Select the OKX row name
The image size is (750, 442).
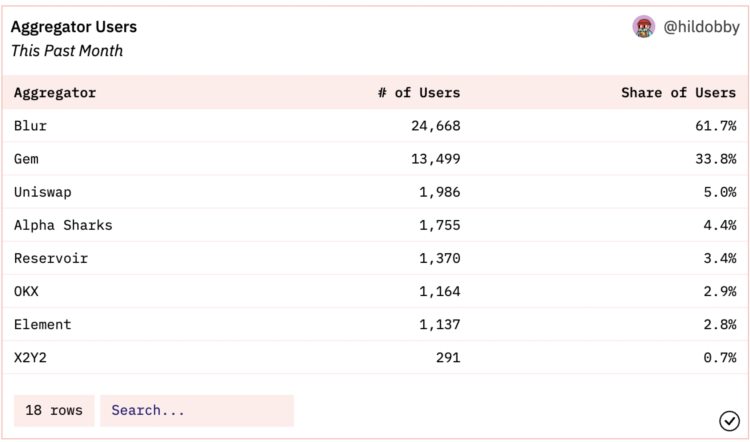27,291
